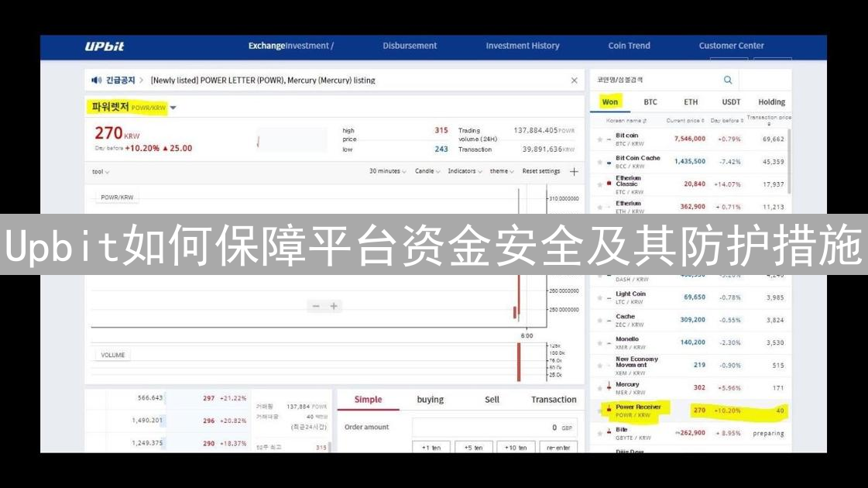Screen dimensions: 868x488
Task: Select the Power Receiver POWR/KRW row
Action: point(691,411)
